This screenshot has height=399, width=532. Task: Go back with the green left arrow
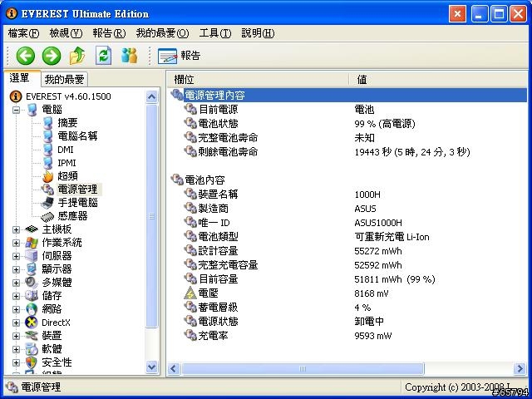click(x=26, y=56)
